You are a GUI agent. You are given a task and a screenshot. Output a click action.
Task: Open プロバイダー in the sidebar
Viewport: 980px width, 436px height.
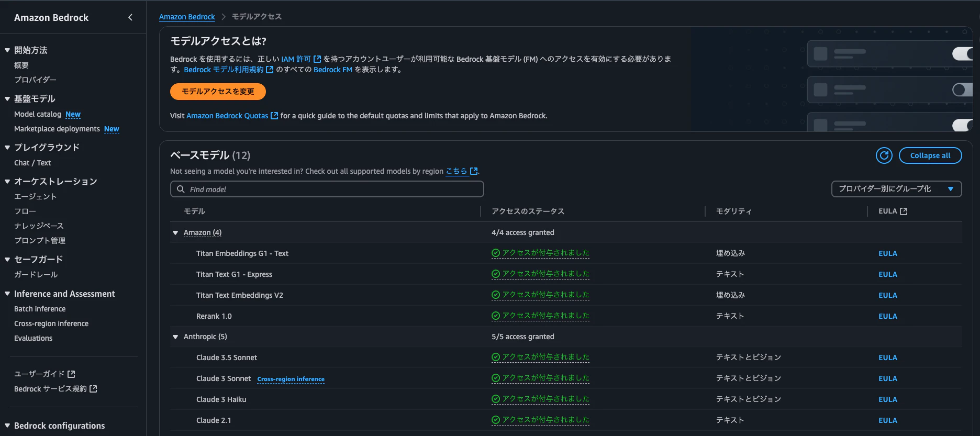tap(35, 80)
